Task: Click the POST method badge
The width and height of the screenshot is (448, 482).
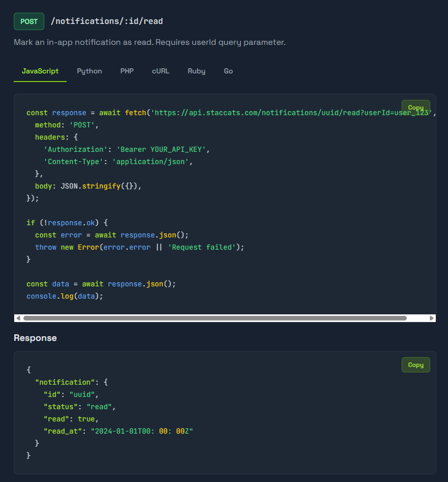Action: point(29,21)
